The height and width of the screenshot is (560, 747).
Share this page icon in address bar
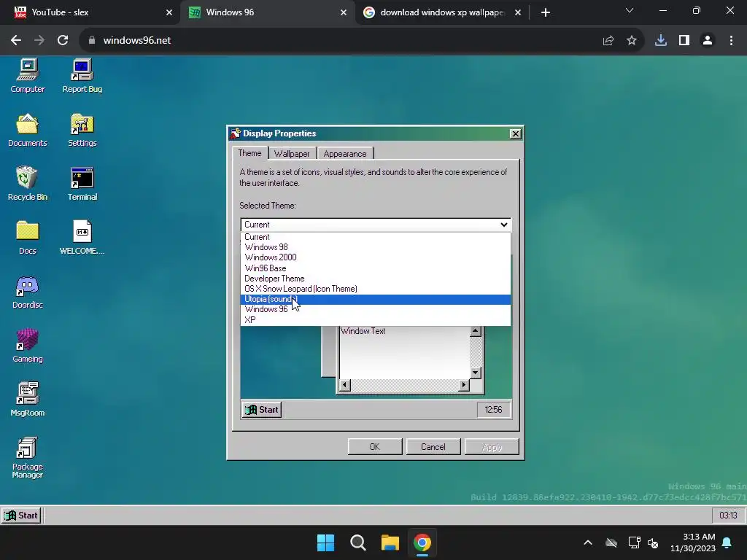[608, 41]
